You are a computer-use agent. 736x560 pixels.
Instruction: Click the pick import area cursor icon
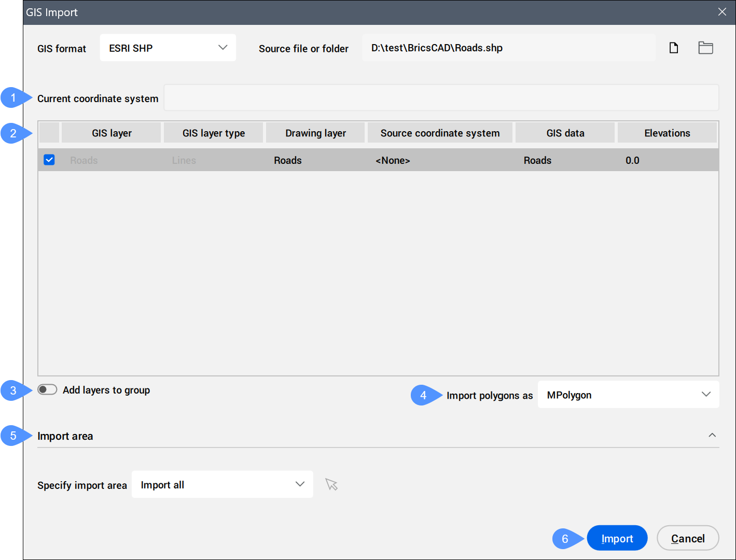click(x=331, y=484)
